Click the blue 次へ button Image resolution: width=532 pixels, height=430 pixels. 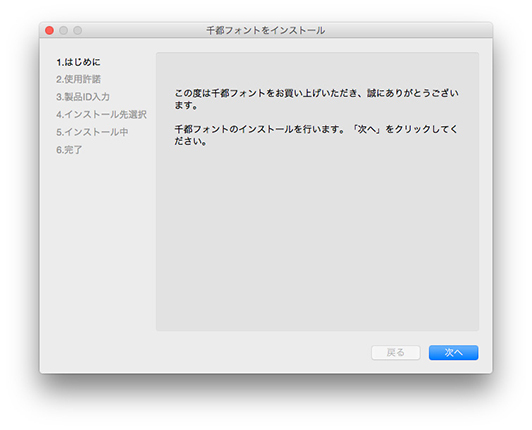pyautogui.click(x=453, y=353)
